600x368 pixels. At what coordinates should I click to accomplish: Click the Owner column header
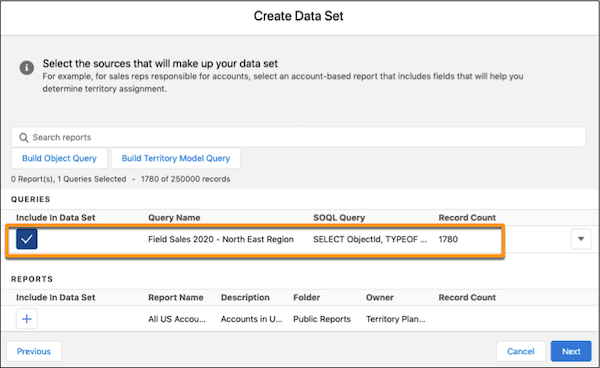pyautogui.click(x=380, y=298)
